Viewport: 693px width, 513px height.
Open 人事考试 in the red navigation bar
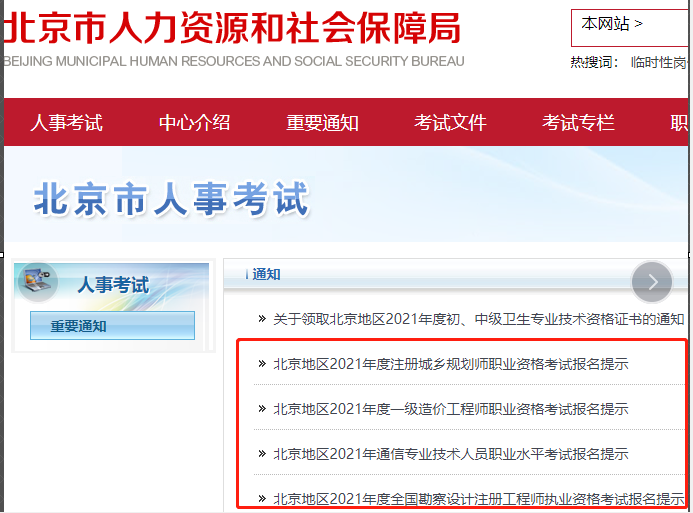tap(66, 123)
